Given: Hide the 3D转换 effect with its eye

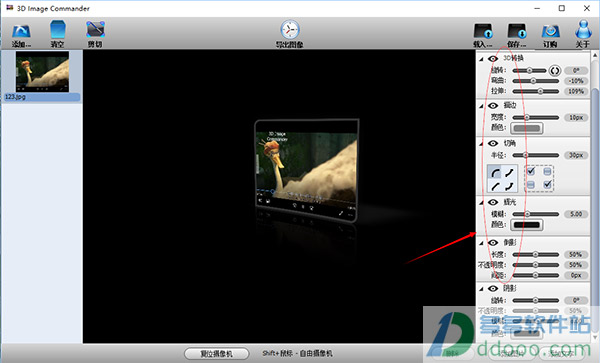Looking at the screenshot, I should point(493,59).
